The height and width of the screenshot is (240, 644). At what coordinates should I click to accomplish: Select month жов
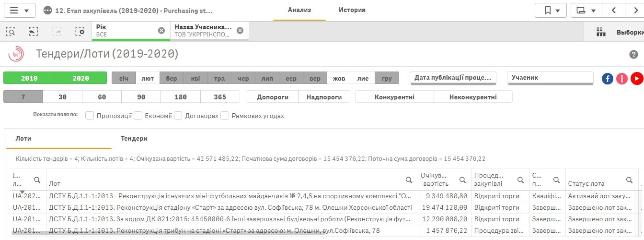[x=339, y=78]
